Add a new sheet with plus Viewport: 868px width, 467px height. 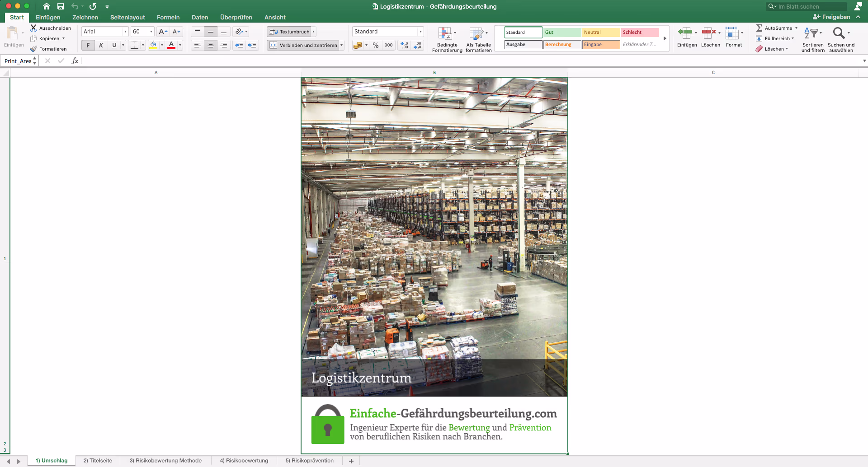click(351, 461)
